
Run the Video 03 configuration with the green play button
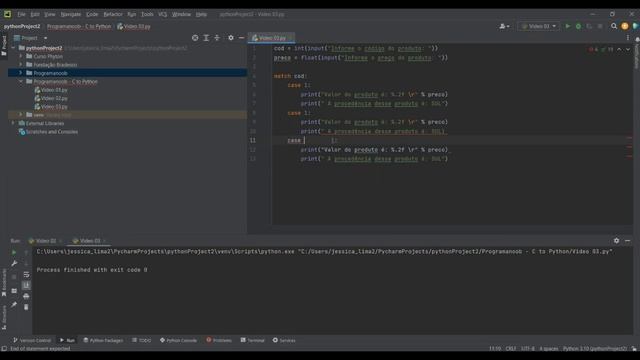567,26
